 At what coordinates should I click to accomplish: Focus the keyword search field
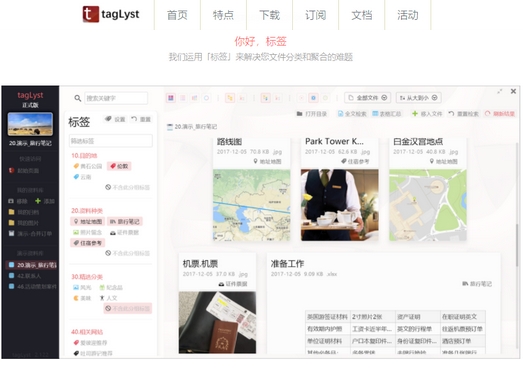pos(116,98)
